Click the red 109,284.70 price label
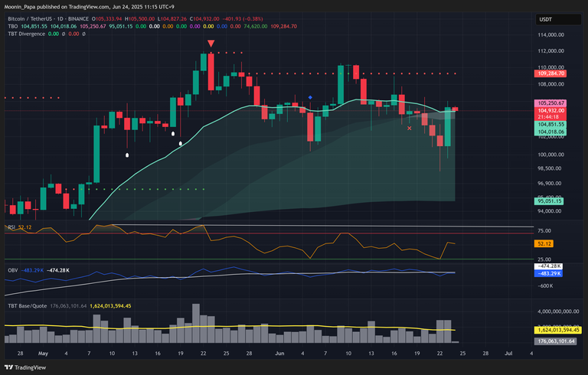 click(550, 74)
